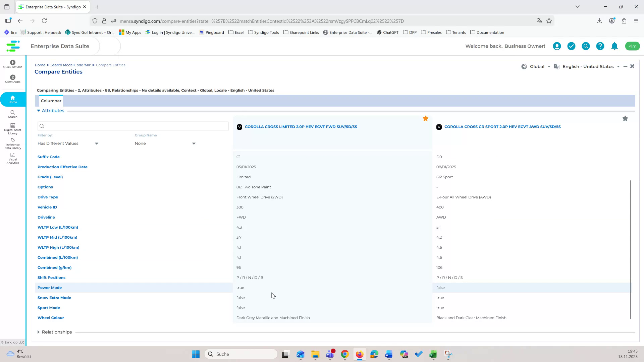This screenshot has height=362, width=644.
Task: Click the attribute search field
Action: click(x=133, y=126)
